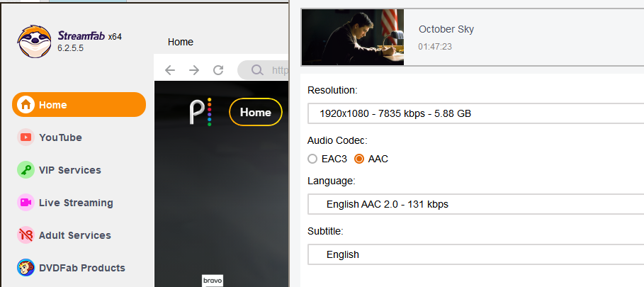
Task: Click the browser forward arrow
Action: [194, 69]
